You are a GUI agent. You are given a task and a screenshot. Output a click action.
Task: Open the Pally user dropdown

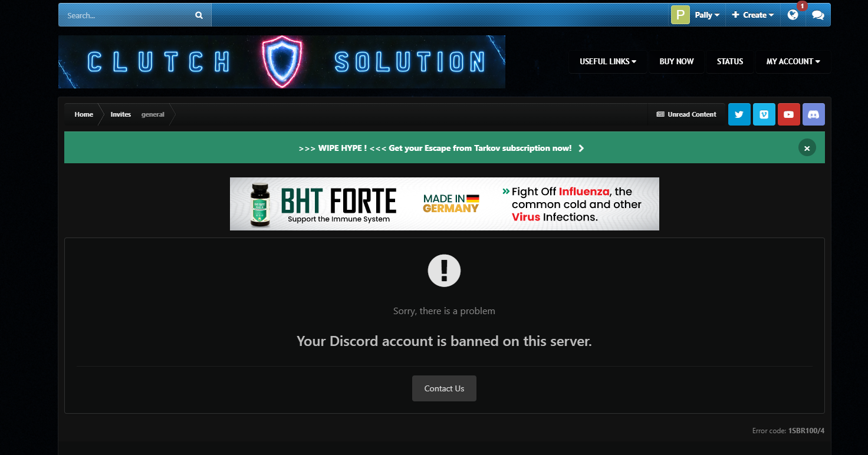click(x=706, y=15)
